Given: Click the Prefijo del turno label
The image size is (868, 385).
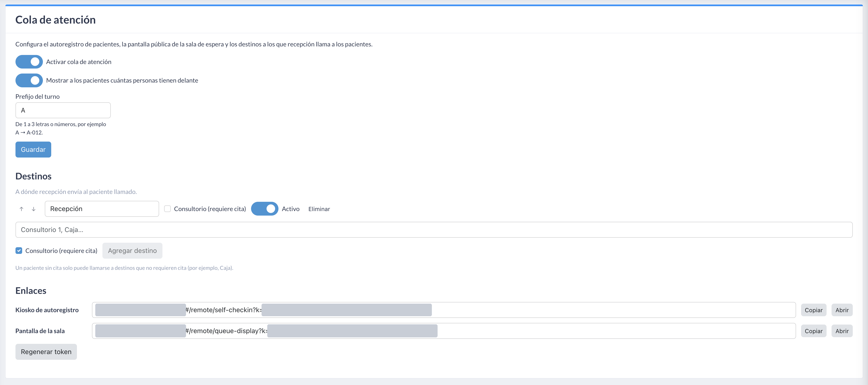Looking at the screenshot, I should coord(37,97).
